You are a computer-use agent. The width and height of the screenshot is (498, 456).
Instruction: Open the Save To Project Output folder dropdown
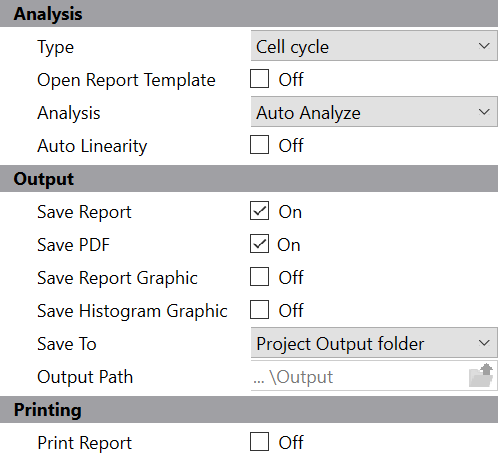point(374,343)
